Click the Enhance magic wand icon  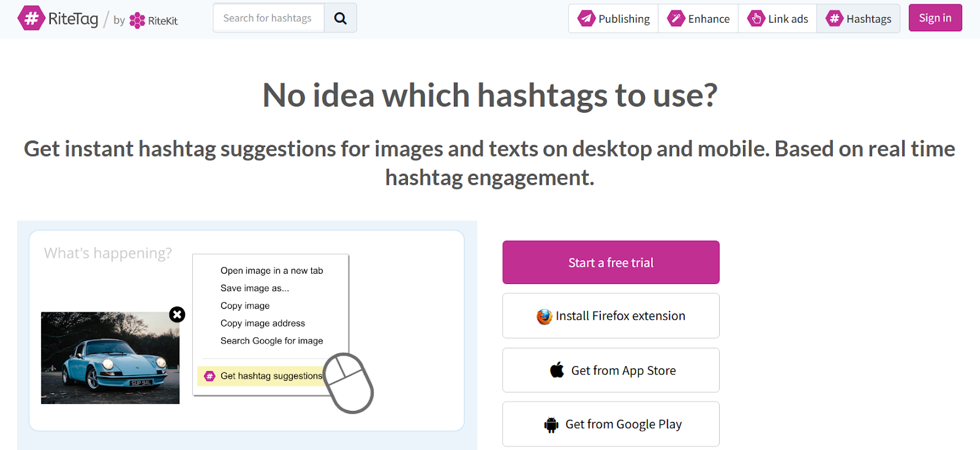tap(676, 18)
